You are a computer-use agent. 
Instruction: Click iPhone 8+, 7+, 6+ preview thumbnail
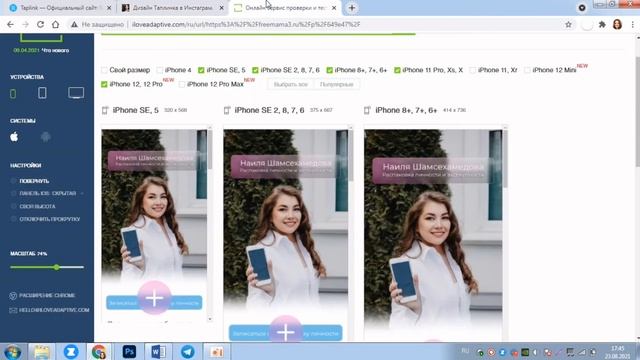point(433,235)
